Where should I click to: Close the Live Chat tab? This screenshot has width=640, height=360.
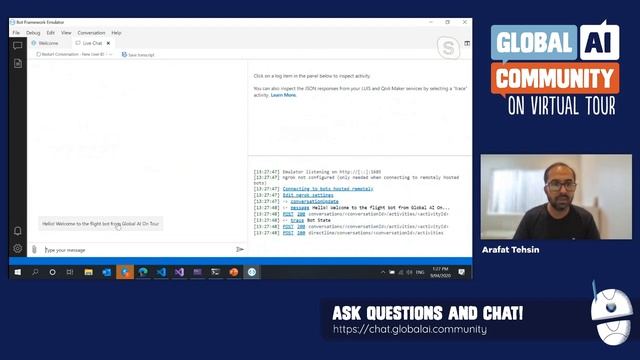[x=108, y=43]
